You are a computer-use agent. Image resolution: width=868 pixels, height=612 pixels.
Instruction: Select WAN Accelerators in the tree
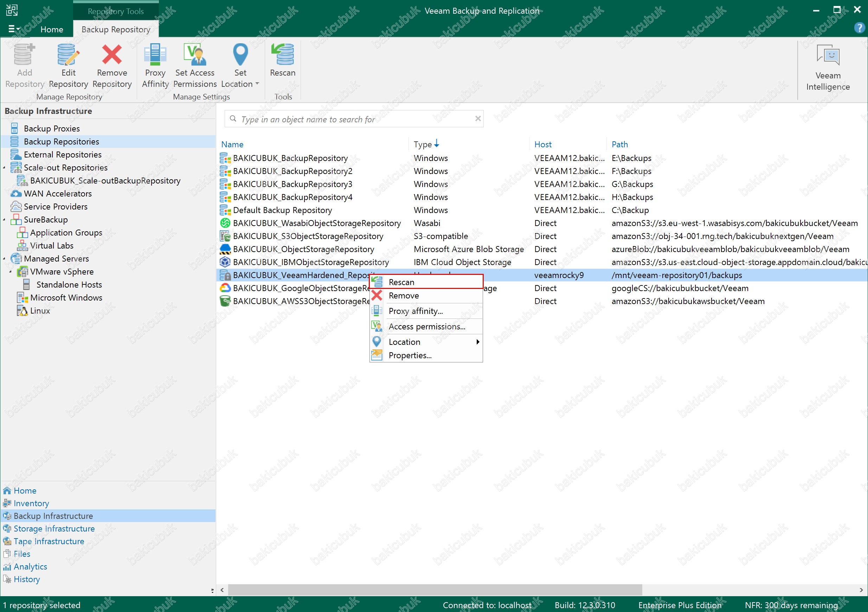(x=58, y=194)
